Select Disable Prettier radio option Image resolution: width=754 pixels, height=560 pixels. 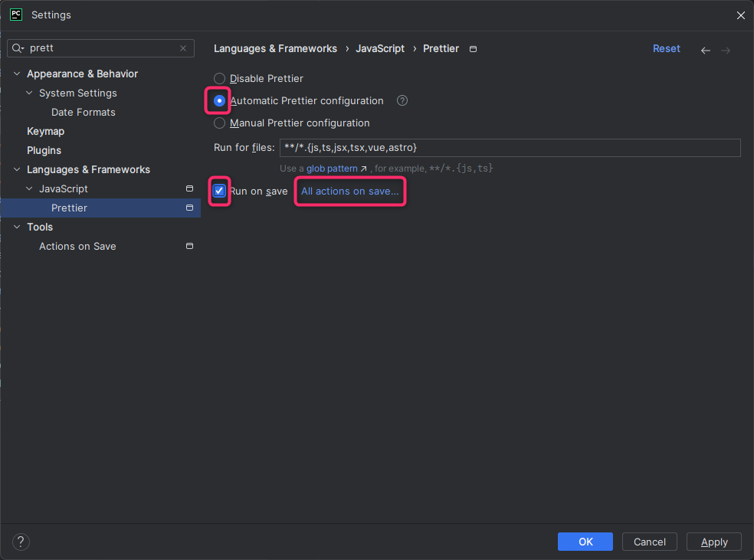click(x=219, y=78)
